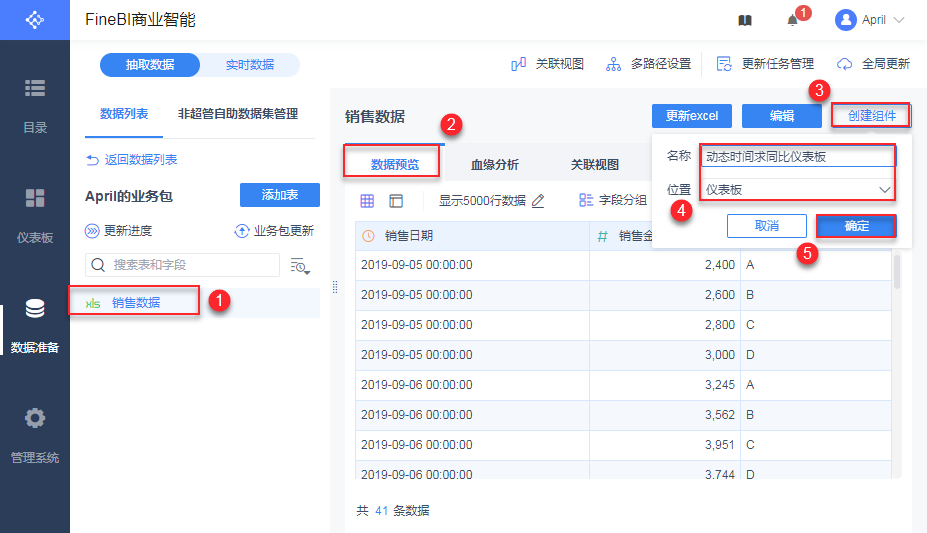
Task: Open the filter dropdown next to search box
Action: click(x=299, y=265)
